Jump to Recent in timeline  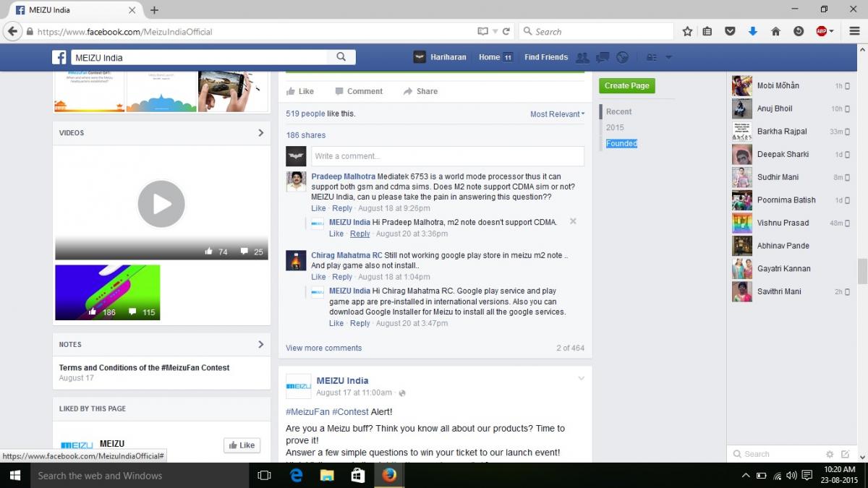pos(618,112)
